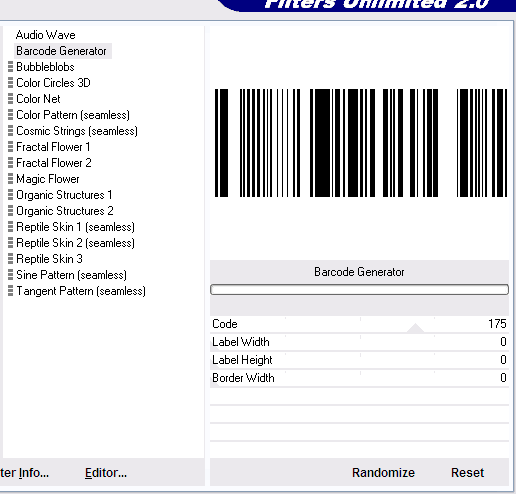Choose Magic Flower filter
The height and width of the screenshot is (494, 516).
[x=48, y=179]
